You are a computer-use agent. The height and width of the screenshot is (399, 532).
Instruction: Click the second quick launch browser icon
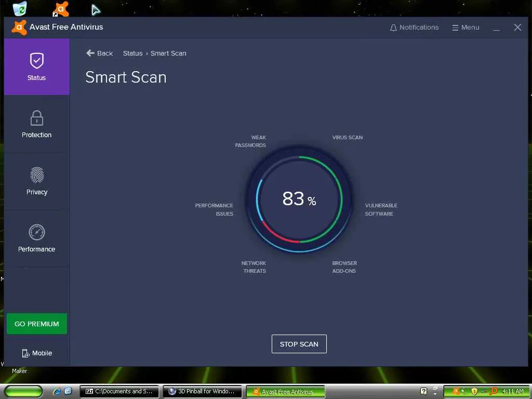pyautogui.click(x=68, y=391)
